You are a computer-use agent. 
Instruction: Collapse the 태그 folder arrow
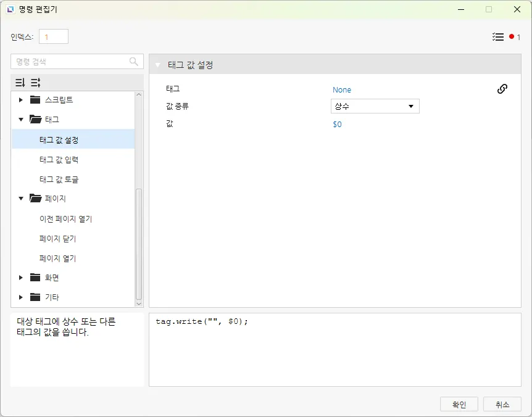21,120
